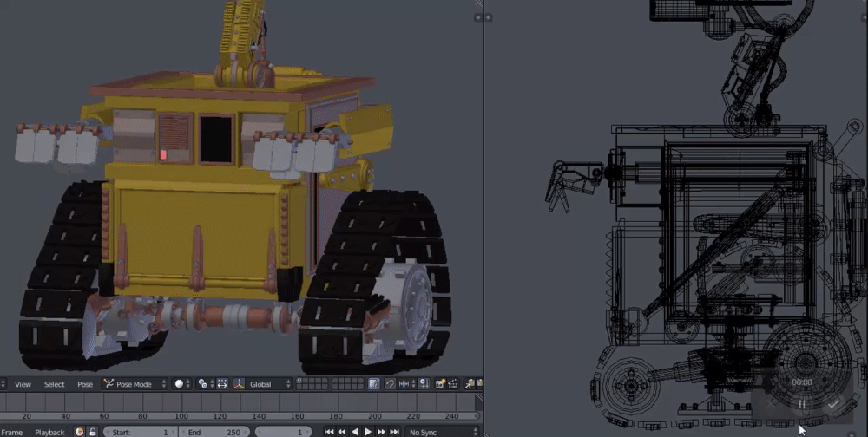Click the timeline horizontal scrollbar
868x437 pixels.
tap(240, 415)
